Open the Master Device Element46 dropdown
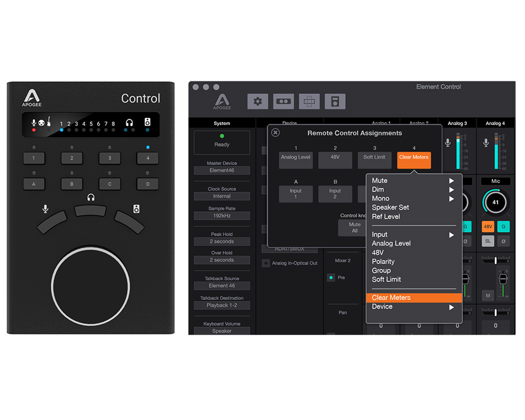The width and height of the screenshot is (525, 420). click(x=222, y=171)
